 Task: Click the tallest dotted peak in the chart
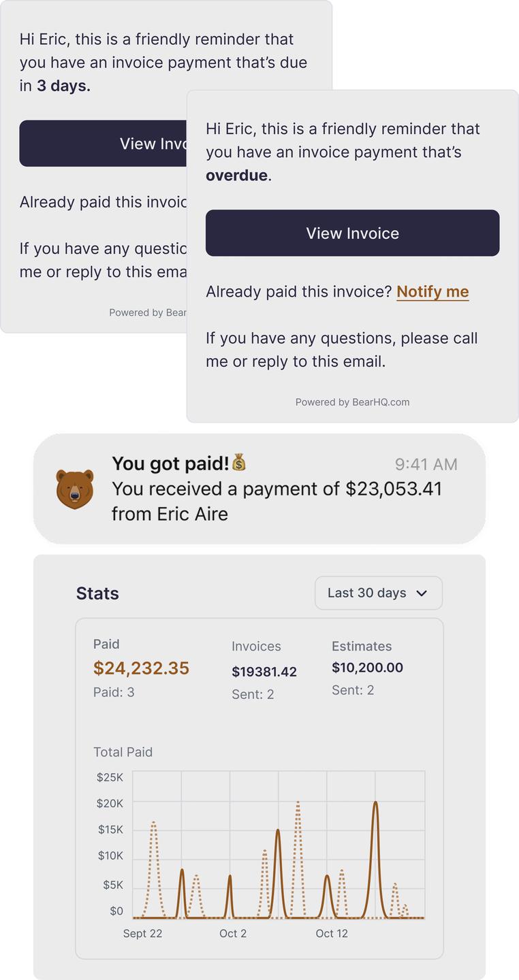(298, 804)
